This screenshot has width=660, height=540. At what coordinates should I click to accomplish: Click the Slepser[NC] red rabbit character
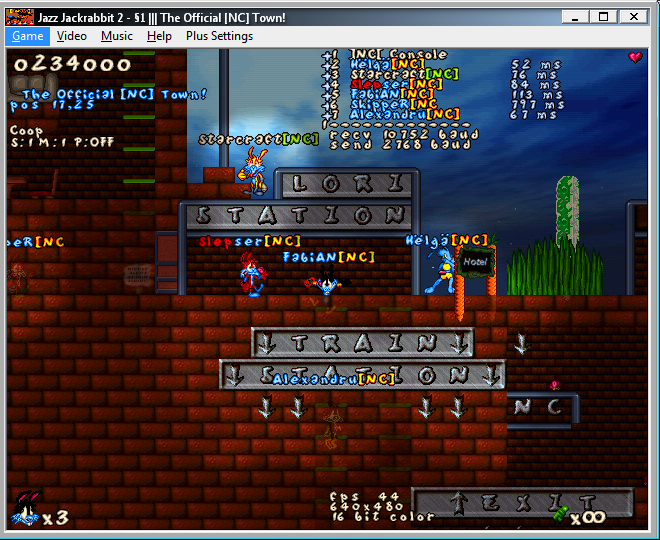coord(253,274)
